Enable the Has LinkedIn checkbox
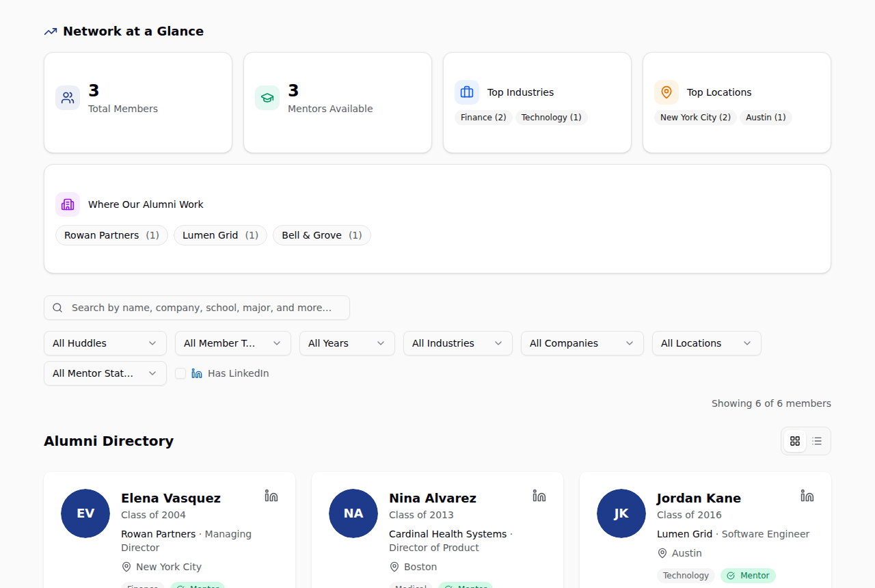This screenshot has height=588, width=875. [x=180, y=373]
